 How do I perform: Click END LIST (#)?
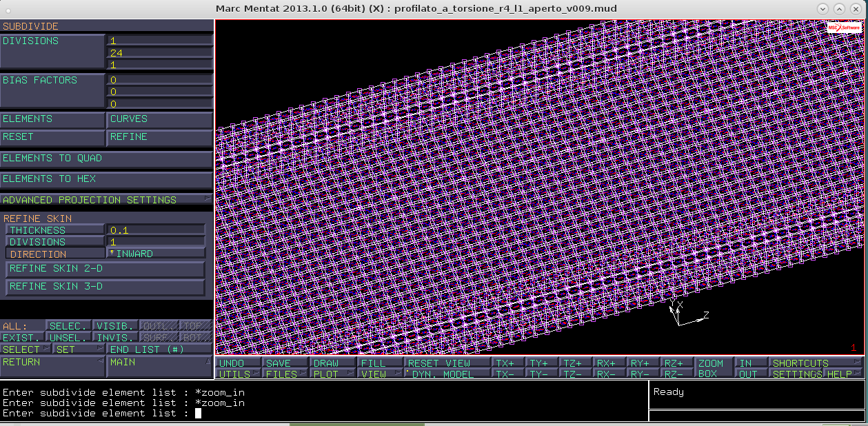tap(160, 349)
